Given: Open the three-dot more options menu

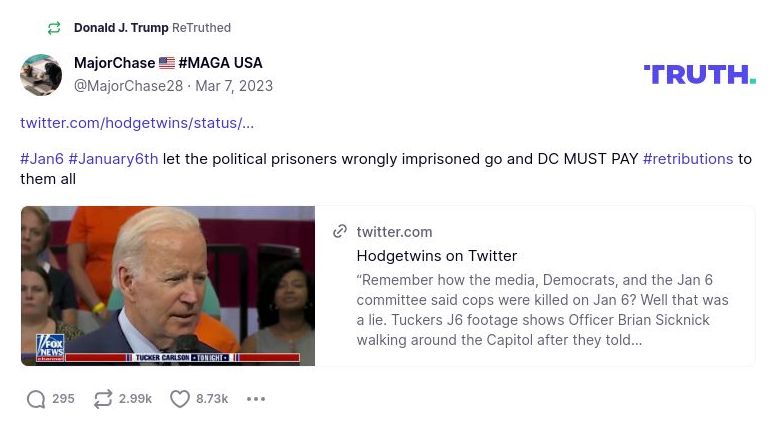Looking at the screenshot, I should [x=256, y=399].
